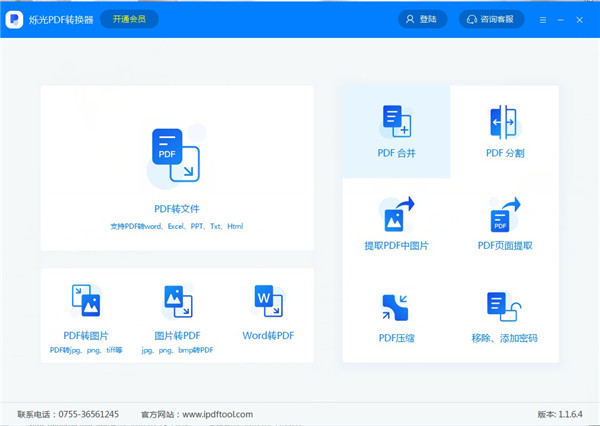Click the version 1.1.6.4 text
This screenshot has height=426, width=600.
560,414
